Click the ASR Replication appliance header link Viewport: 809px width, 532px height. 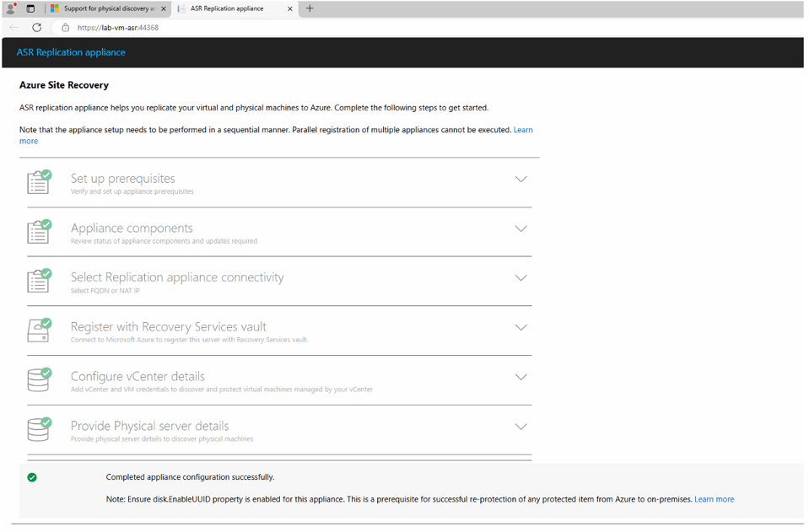pos(71,52)
